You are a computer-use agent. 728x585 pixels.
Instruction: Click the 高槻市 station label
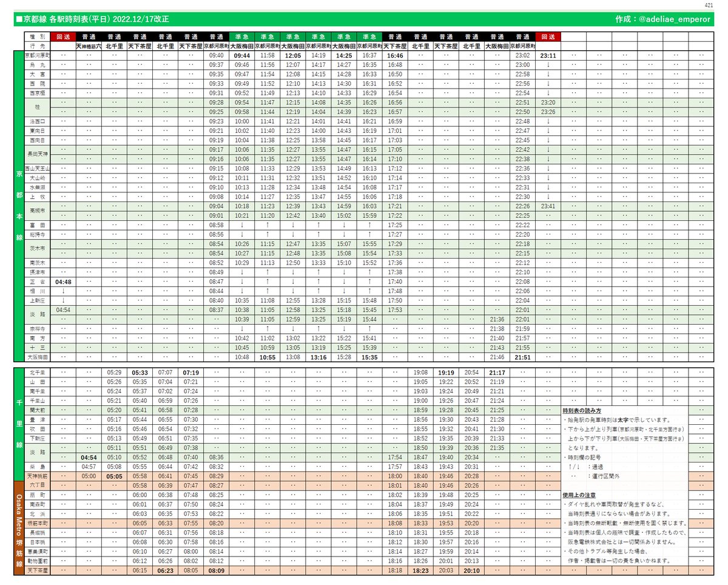37,211
